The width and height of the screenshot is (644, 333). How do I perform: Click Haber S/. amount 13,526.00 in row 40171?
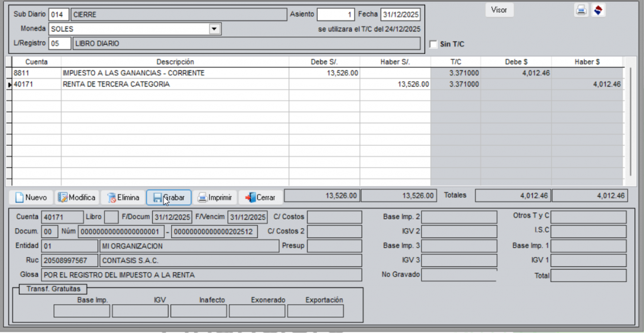pos(396,84)
